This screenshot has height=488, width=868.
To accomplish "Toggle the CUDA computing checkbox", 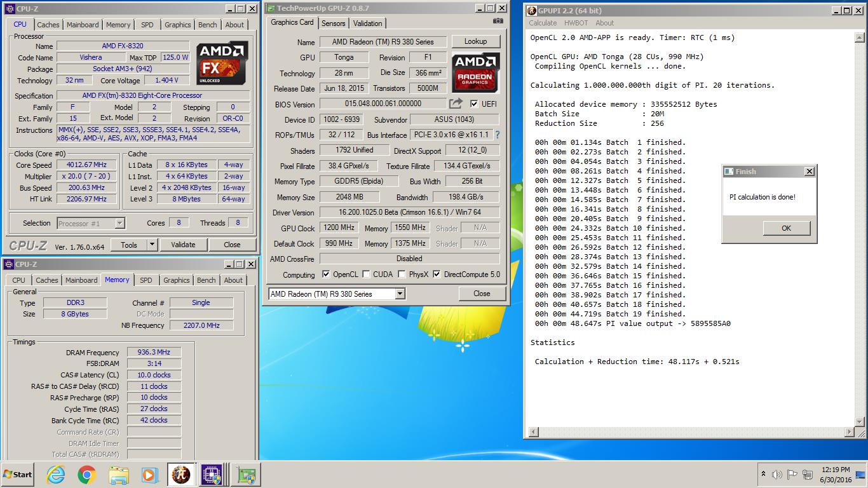I will pos(366,274).
